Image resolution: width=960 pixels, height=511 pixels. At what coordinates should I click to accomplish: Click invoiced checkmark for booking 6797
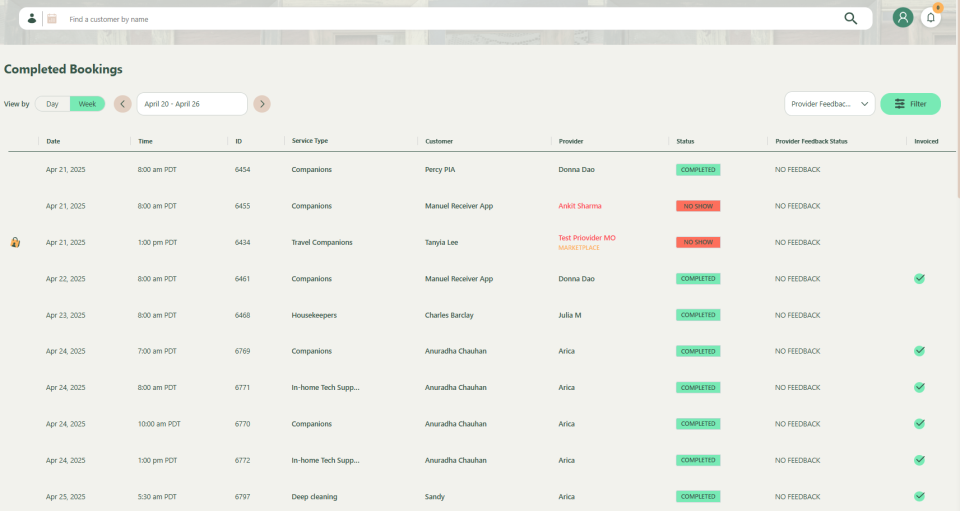(x=919, y=496)
